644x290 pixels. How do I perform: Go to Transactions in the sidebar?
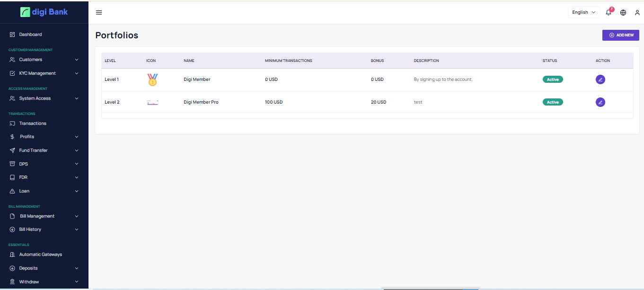tap(33, 123)
